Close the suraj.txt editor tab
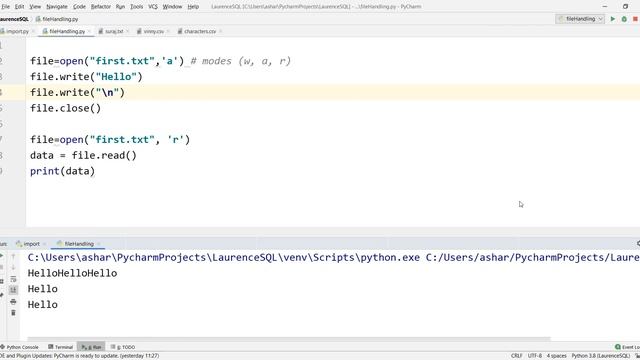640x360 pixels. [x=127, y=31]
